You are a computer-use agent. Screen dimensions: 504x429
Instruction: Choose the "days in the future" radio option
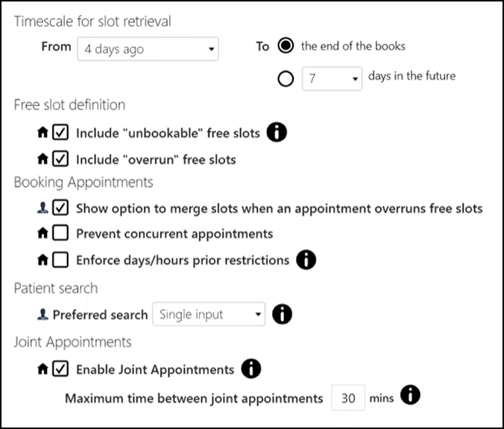click(x=285, y=77)
